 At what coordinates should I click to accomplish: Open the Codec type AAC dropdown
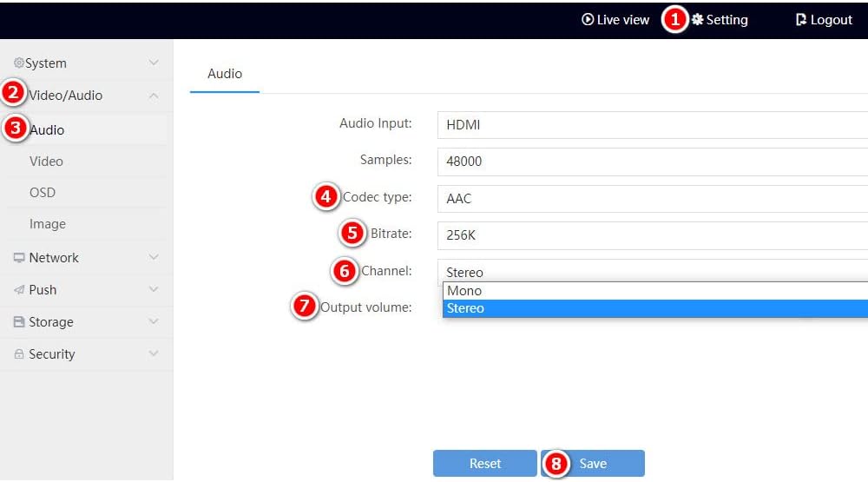click(653, 199)
